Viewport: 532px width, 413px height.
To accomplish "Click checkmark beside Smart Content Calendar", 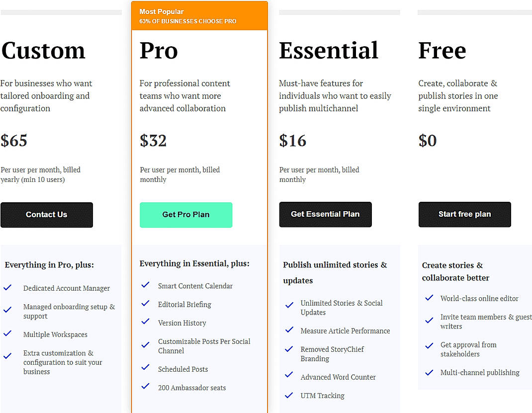I will tap(145, 285).
